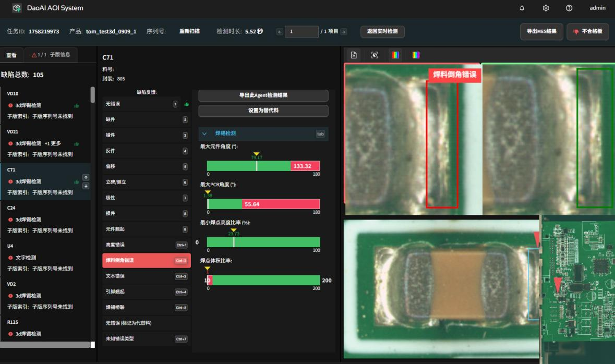Viewport: 615px width, 364px height.
Task: Collapse the 焊锡检测 section chevron
Action: click(204, 134)
